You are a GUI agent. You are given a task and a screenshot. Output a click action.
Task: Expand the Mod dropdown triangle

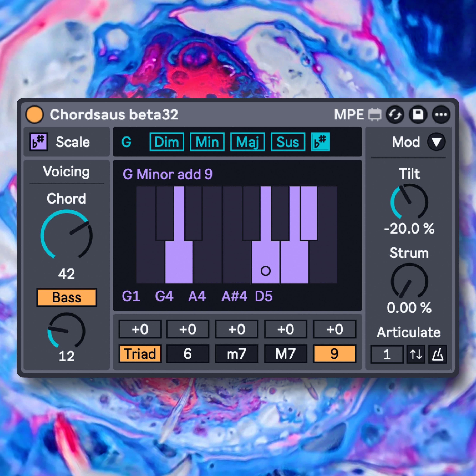[x=436, y=142]
